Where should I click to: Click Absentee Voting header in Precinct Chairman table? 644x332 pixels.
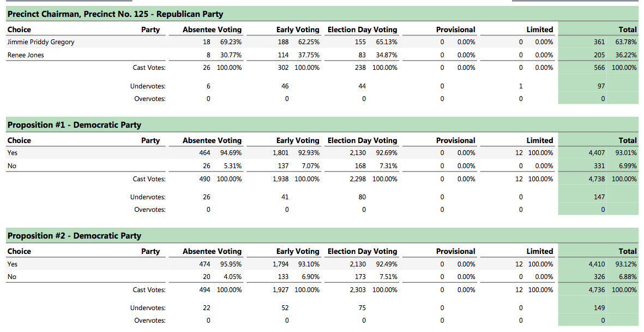coord(212,29)
